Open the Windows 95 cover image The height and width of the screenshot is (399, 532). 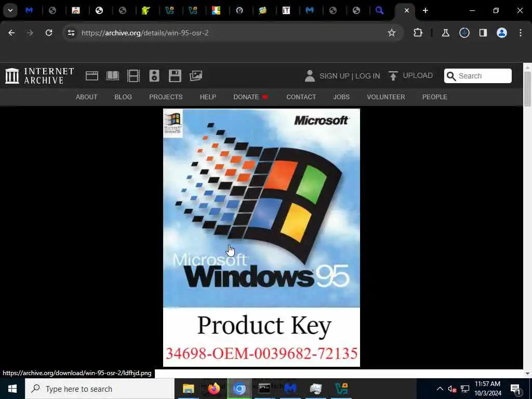pyautogui.click(x=262, y=237)
